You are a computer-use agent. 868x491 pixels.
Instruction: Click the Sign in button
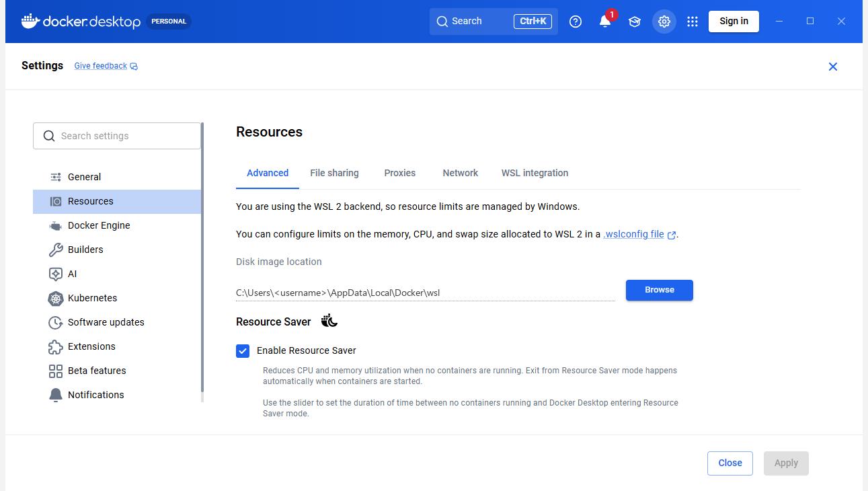[x=734, y=22]
